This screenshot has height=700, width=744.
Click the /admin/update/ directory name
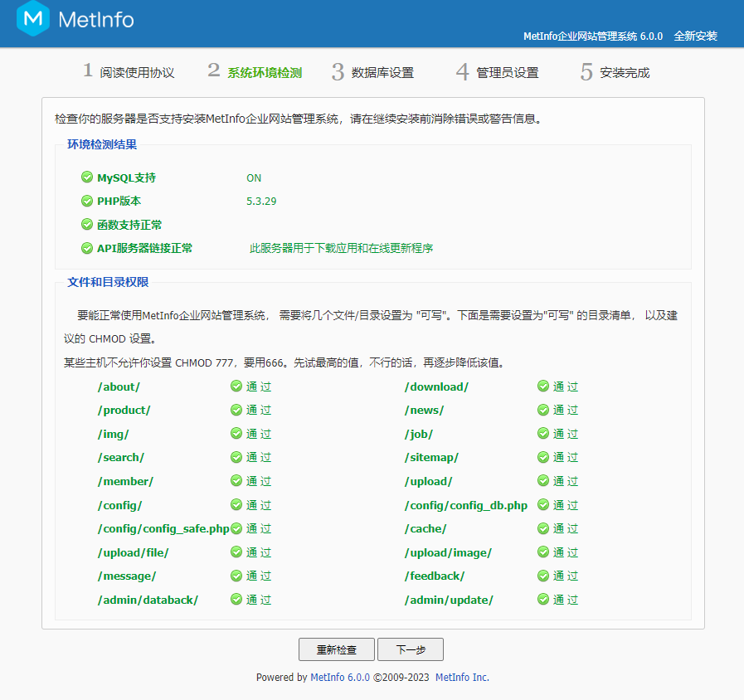click(x=449, y=600)
